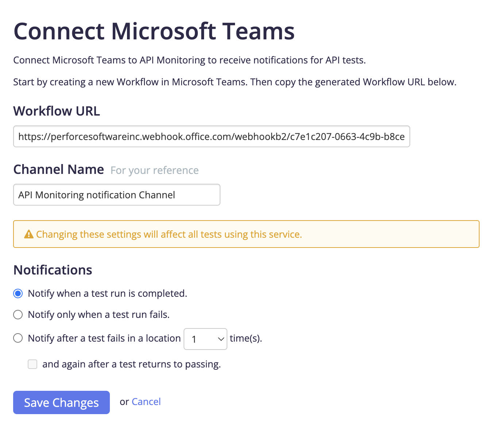
Task: Select 'Notify after a test fails in a location'
Action: coord(18,338)
